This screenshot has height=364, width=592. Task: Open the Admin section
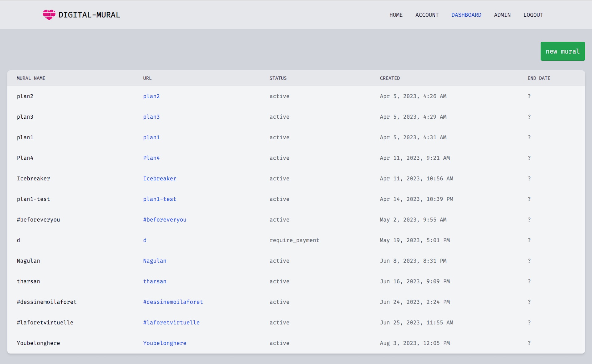(502, 15)
